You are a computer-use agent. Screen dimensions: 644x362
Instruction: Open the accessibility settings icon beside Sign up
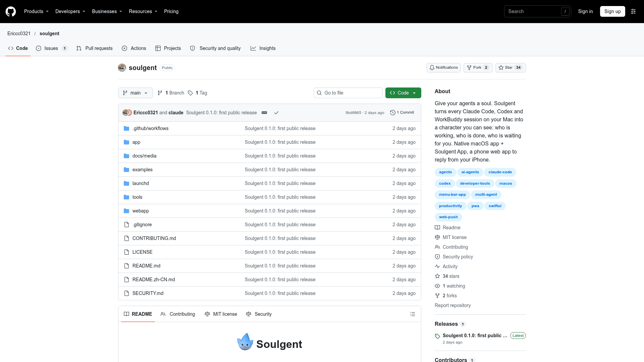tap(633, 11)
